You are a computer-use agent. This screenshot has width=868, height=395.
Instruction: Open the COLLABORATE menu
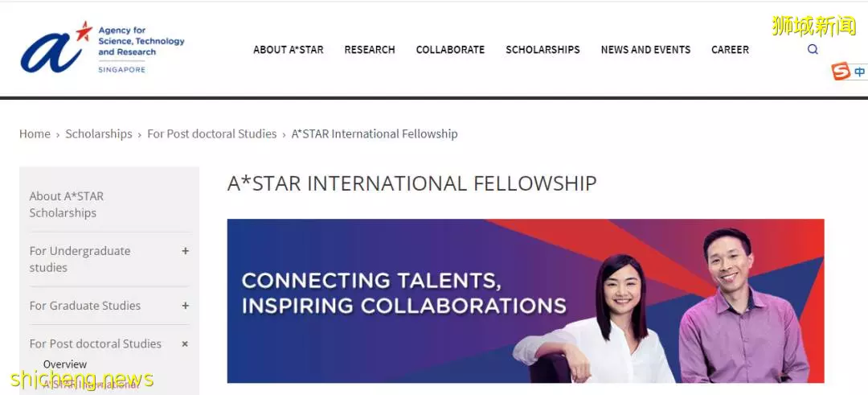[x=451, y=50]
